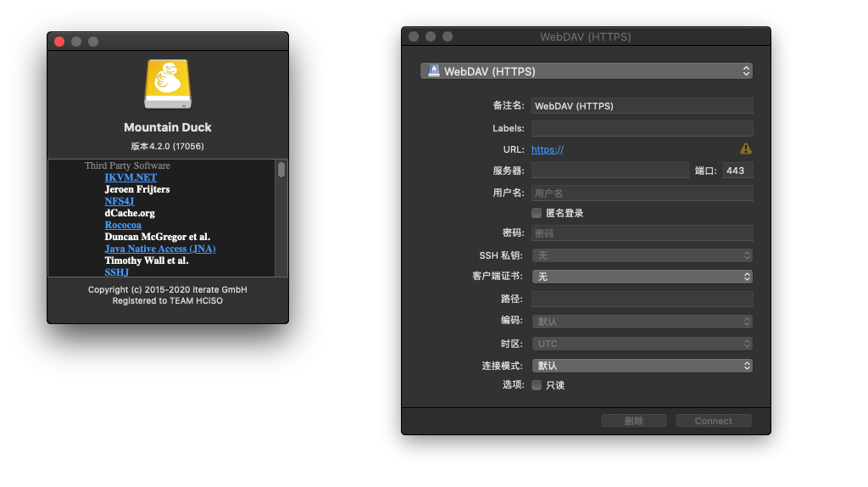This screenshot has height=487, width=868.
Task: Click the Copyright 2015-2020 iterate GmbH text
Action: click(x=168, y=290)
